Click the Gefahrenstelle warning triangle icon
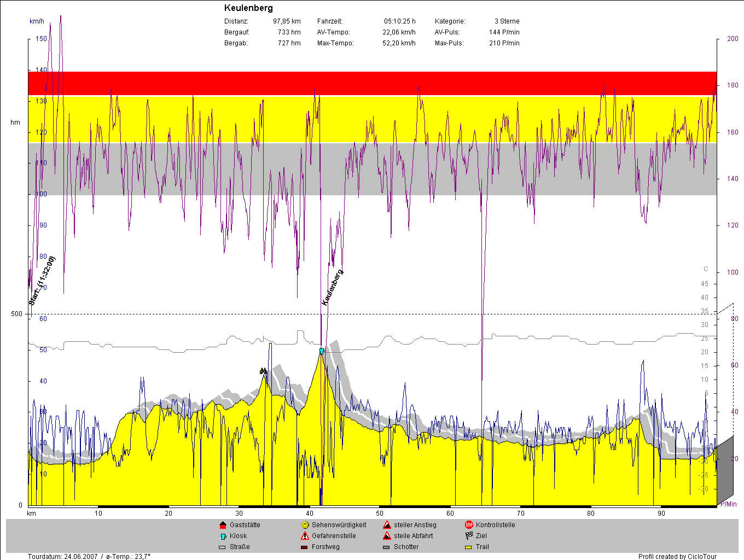Screen dimensions: 744x560 (305, 536)
